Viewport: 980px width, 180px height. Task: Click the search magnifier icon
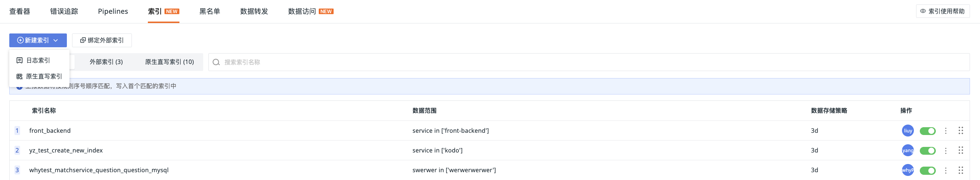[216, 62]
